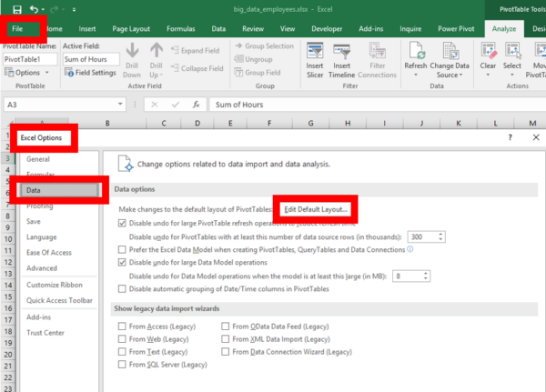Open PivotTable Options dropdown arrow
Screen dimensions: 546x392
point(47,73)
